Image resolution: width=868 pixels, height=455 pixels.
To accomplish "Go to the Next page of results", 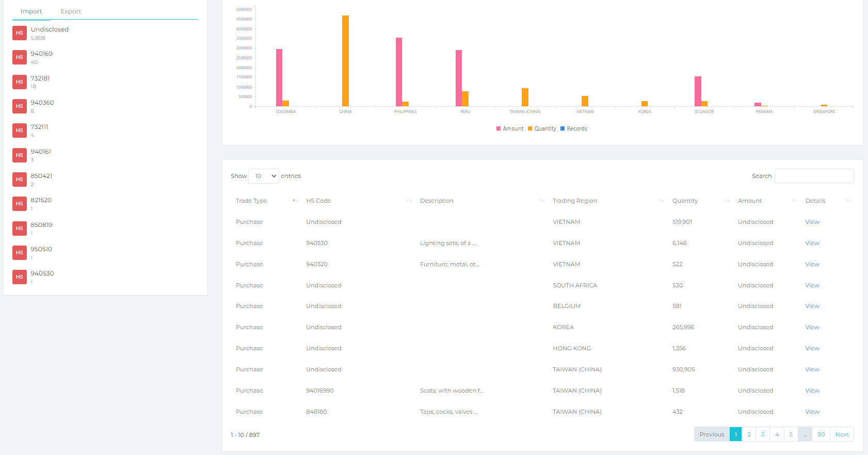I will point(842,434).
